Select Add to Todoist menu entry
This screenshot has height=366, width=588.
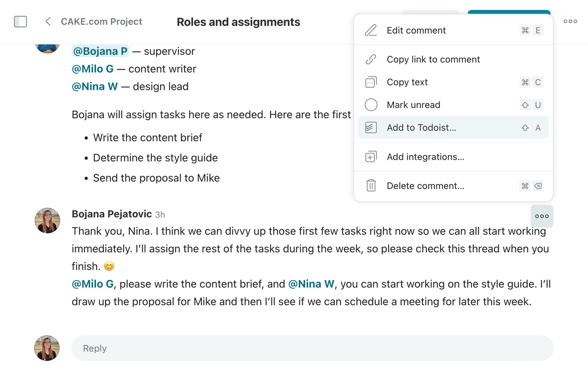[421, 128]
